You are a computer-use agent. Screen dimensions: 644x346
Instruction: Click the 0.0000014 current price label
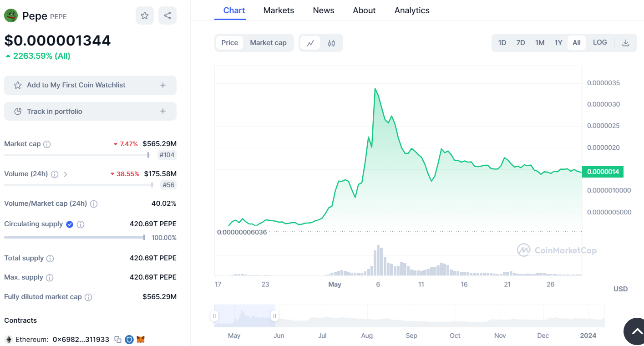tap(603, 172)
